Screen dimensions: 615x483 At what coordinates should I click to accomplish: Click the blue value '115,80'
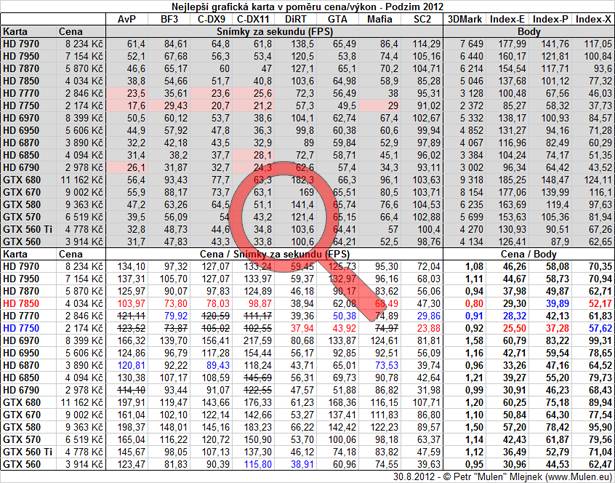coord(258,465)
